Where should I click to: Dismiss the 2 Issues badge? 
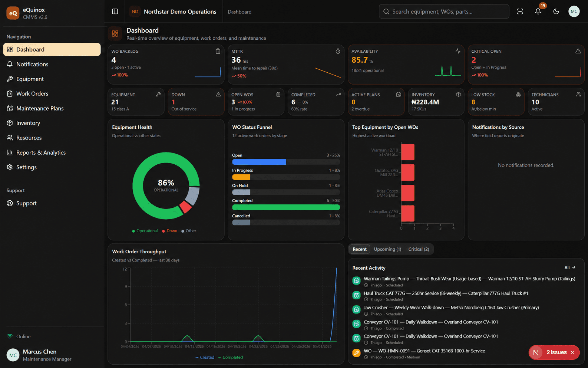(572, 352)
